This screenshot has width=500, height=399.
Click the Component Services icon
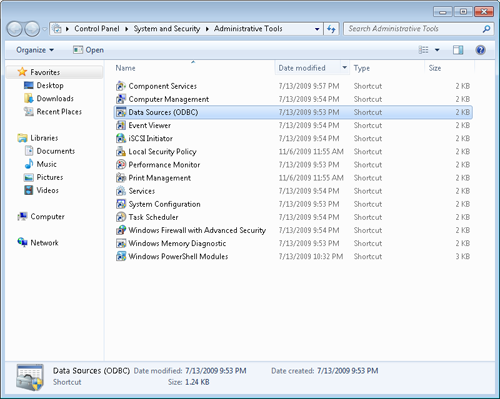[121, 86]
